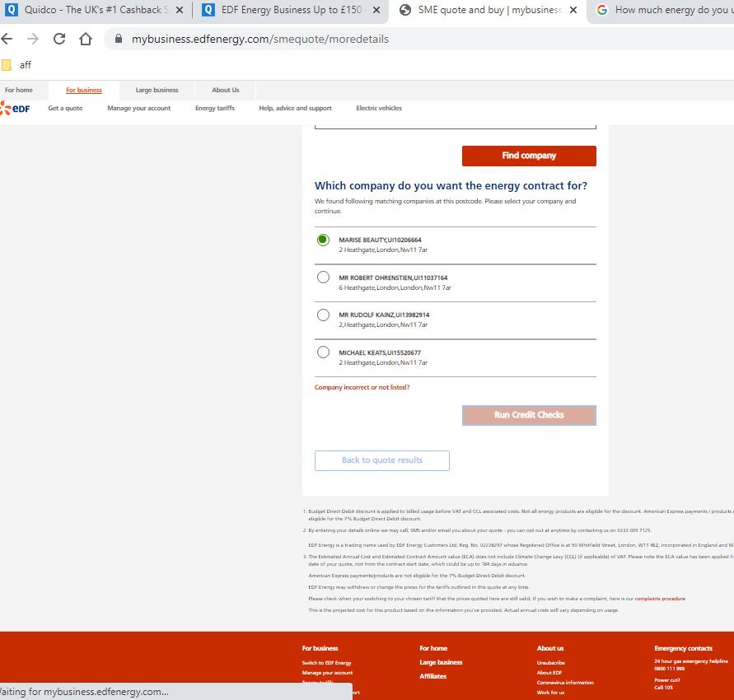Click the footer Unsubscribe link
This screenshot has width=734, height=700.
point(551,663)
